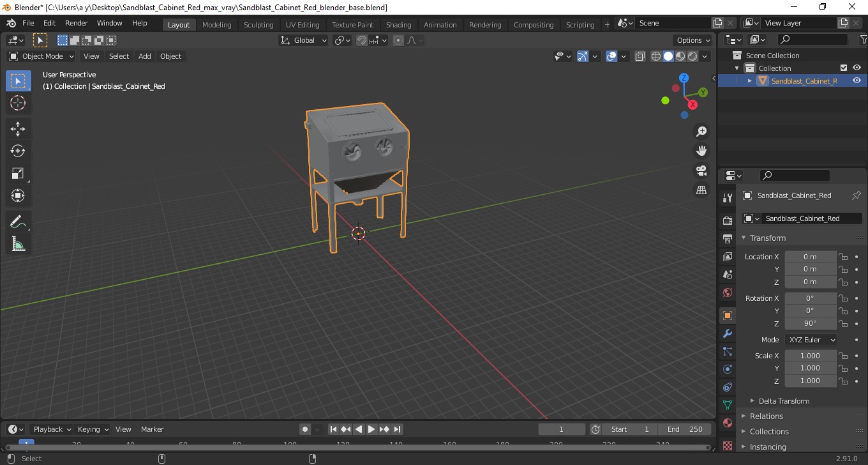Activate the Cursor tool
The image size is (868, 465).
pyautogui.click(x=18, y=103)
